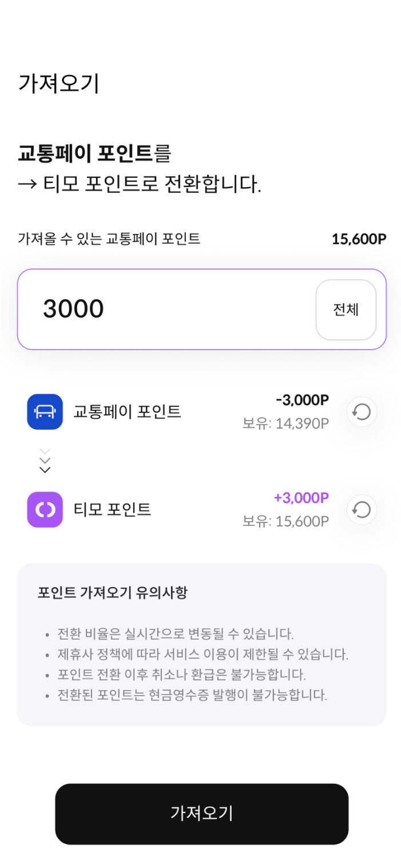Tap the black 가져오기 confirm button
The image size is (401, 868).
201,814
